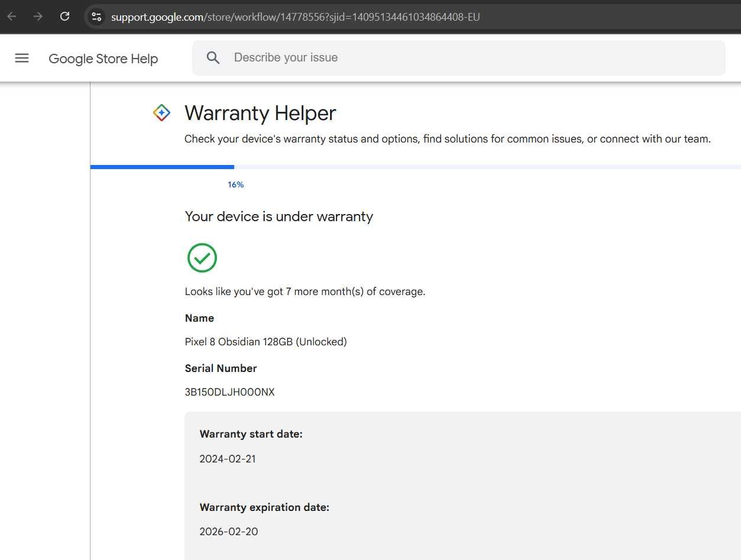Go forward with the browser forward arrow
The height and width of the screenshot is (560, 741).
[38, 17]
